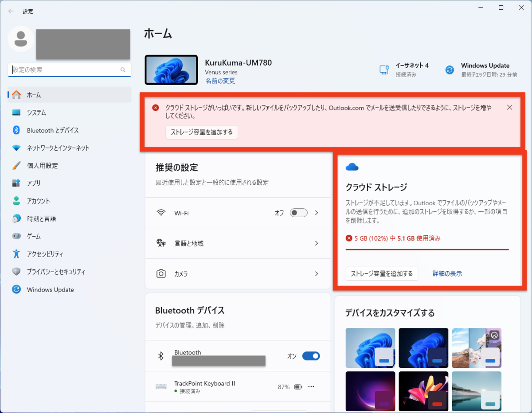This screenshot has width=532, height=413.
Task: Expand the カメラ row chevron
Action: 317,274
